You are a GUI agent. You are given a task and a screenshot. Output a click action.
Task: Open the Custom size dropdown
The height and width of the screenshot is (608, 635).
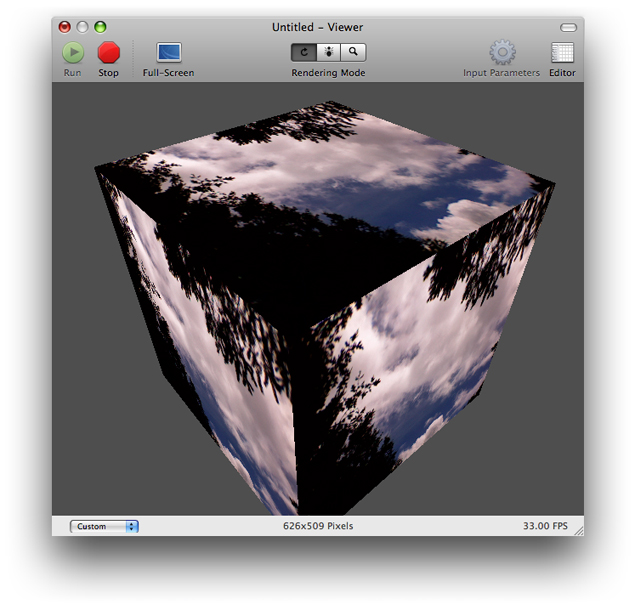coord(104,526)
